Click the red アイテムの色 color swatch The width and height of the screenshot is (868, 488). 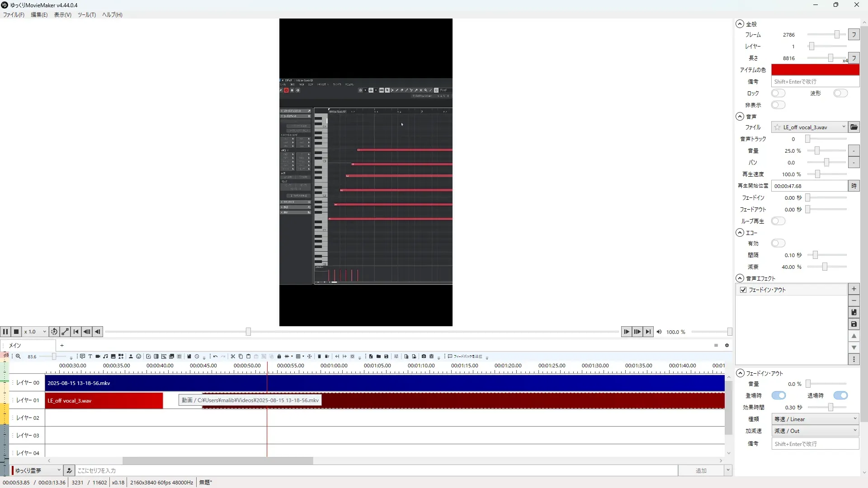coord(815,70)
